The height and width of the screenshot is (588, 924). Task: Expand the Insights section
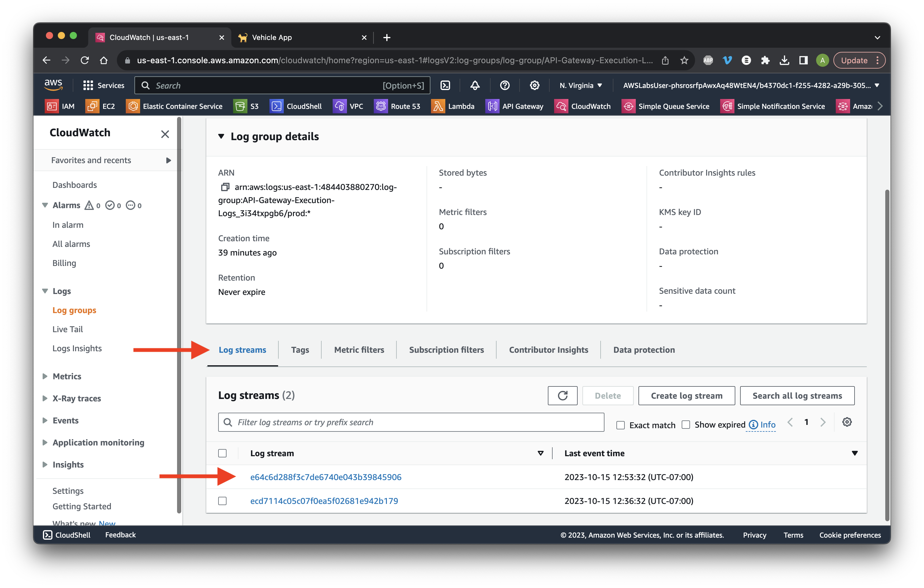click(x=45, y=464)
